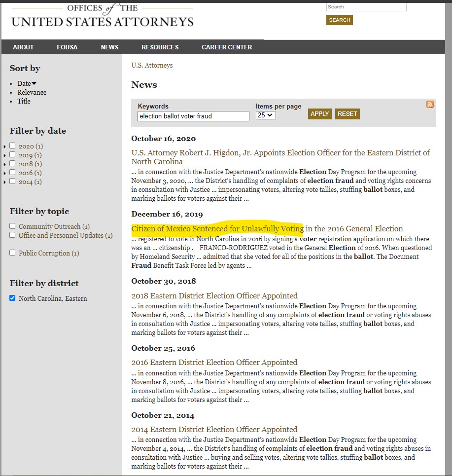452x476 pixels.
Task: Enable Public Corruption topic filter
Action: 12,253
